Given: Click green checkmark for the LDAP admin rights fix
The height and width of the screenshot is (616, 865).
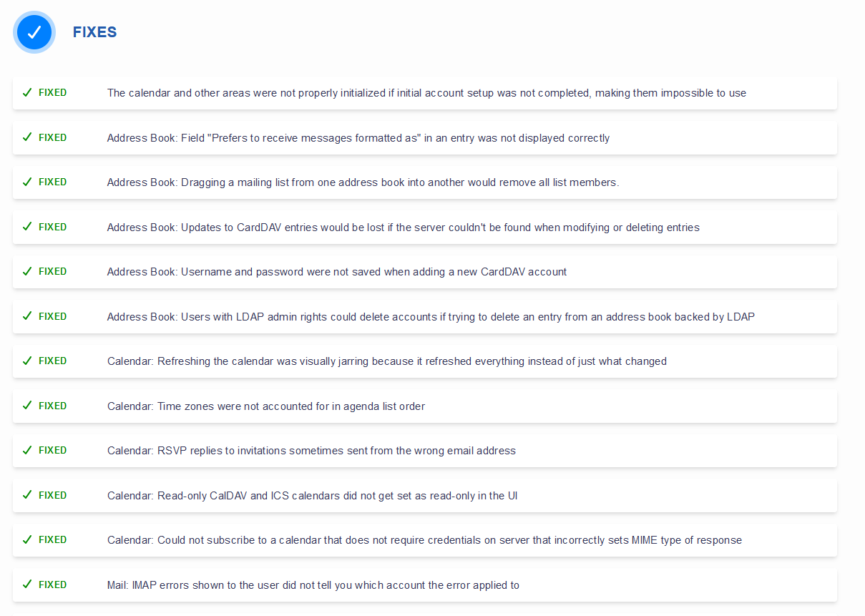Looking at the screenshot, I should pyautogui.click(x=27, y=316).
